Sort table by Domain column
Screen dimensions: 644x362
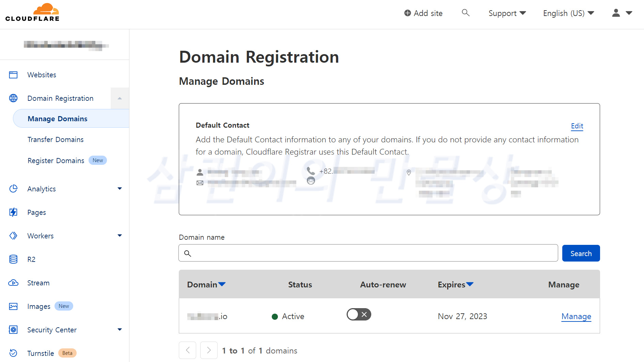click(206, 285)
